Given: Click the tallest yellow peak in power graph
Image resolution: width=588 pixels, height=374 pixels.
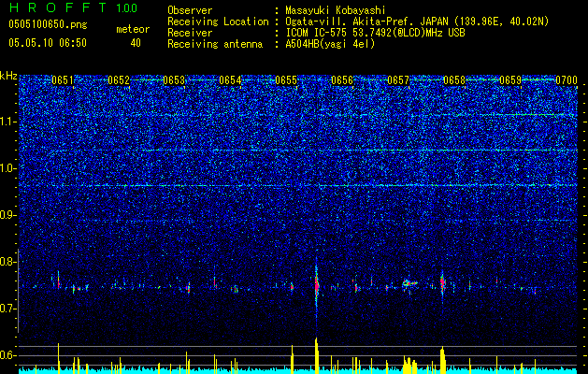Looking at the screenshot, I should point(317,355).
